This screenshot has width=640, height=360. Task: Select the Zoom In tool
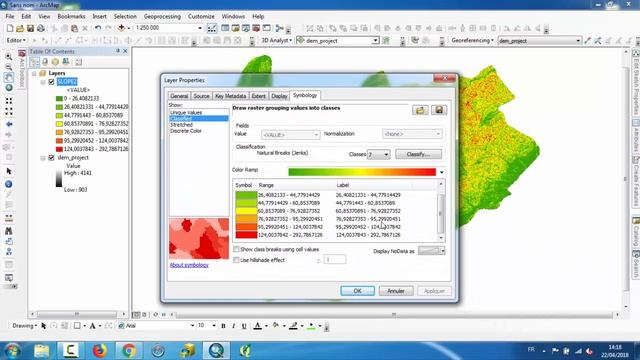pyautogui.click(x=9, y=57)
